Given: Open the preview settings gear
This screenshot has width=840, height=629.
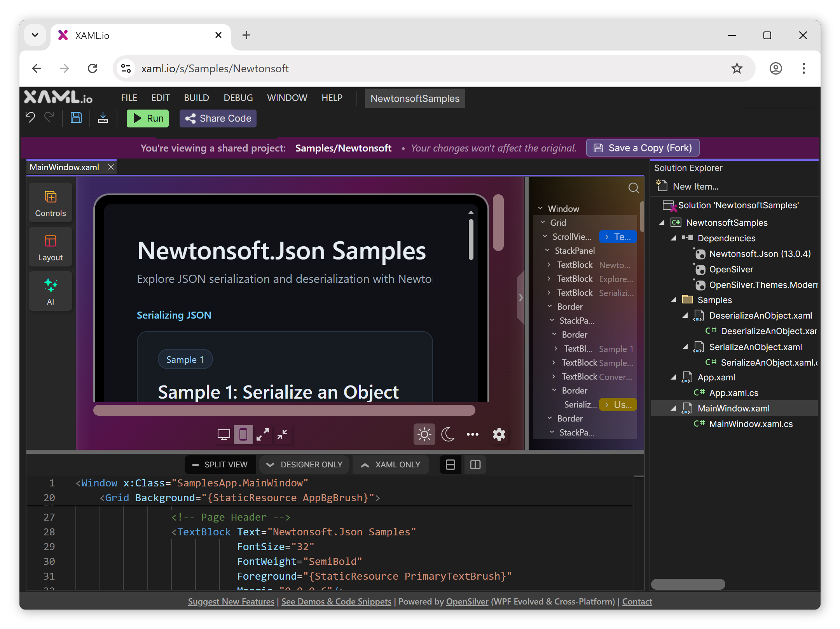Looking at the screenshot, I should (x=499, y=435).
